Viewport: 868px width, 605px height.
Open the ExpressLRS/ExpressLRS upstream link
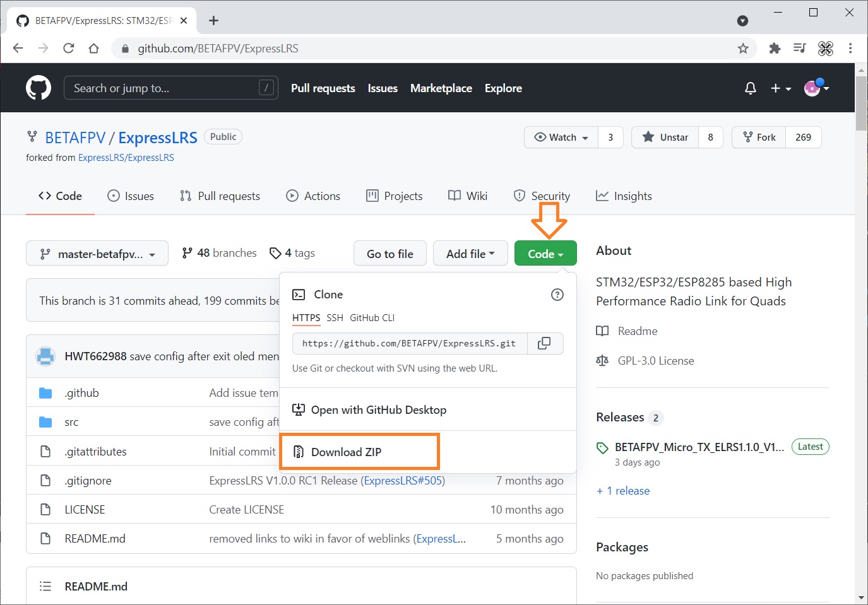pyautogui.click(x=126, y=158)
